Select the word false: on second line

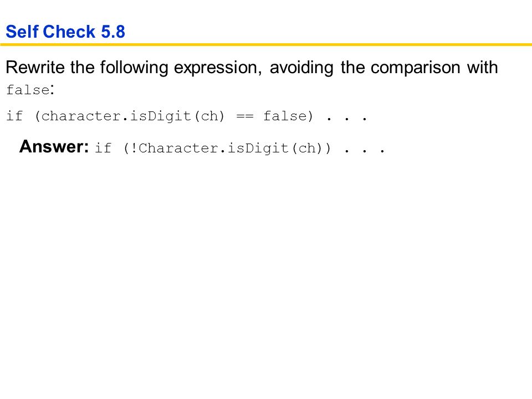(30, 90)
